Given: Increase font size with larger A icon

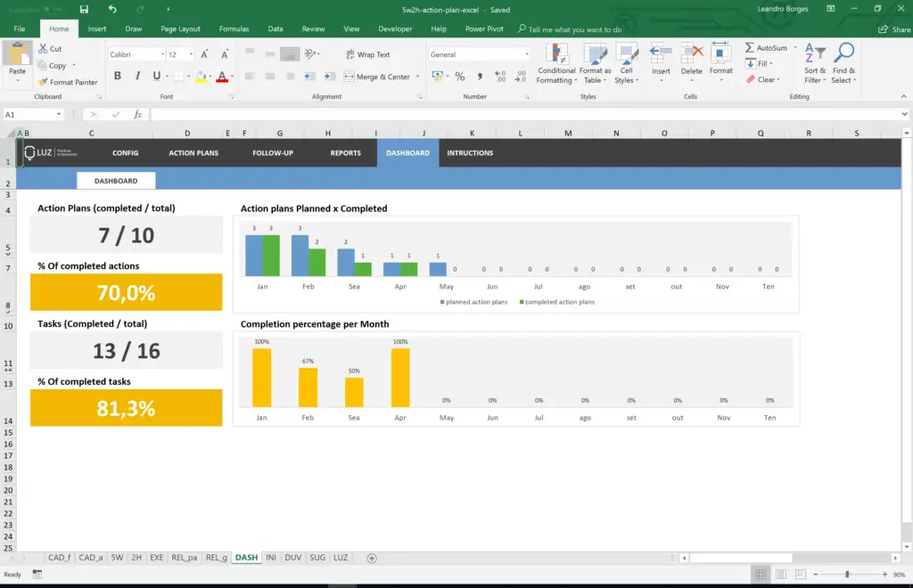Looking at the screenshot, I should (204, 54).
